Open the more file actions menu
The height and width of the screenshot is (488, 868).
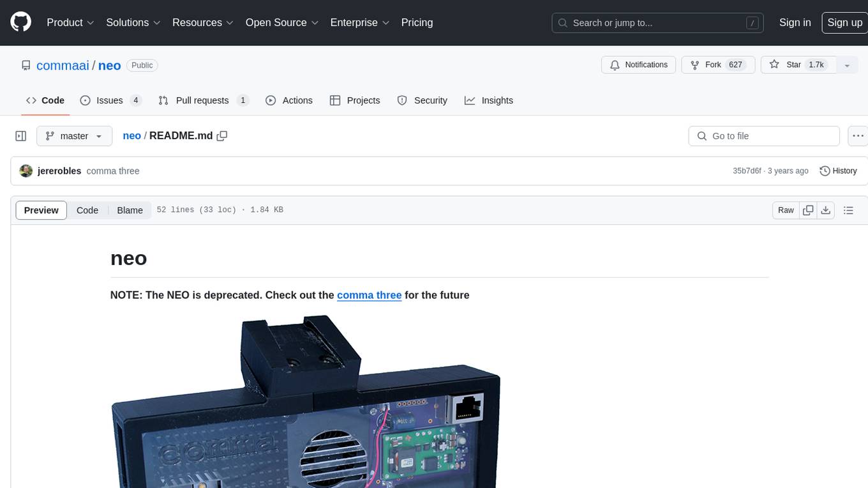pyautogui.click(x=858, y=136)
